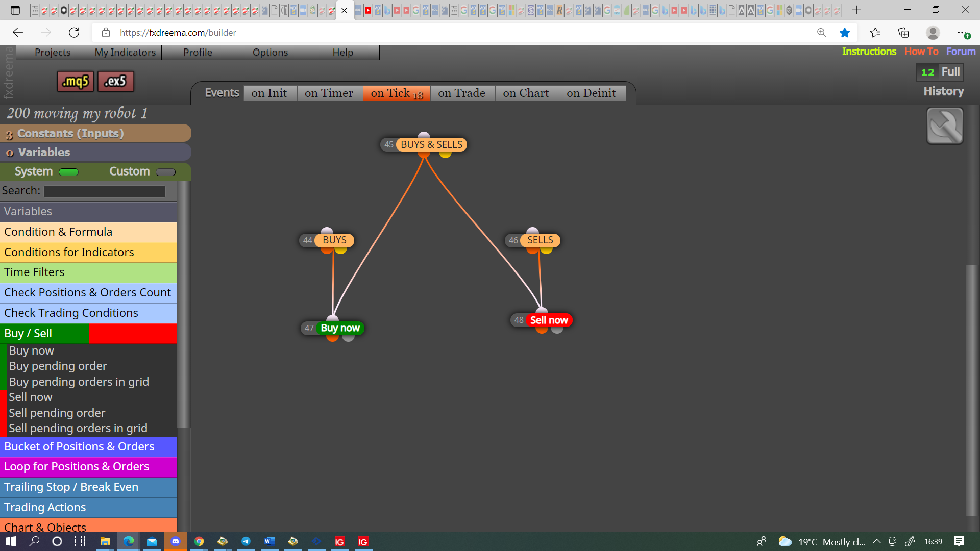Image resolution: width=980 pixels, height=551 pixels.
Task: Expand Conditions for Indicators category
Action: click(88, 252)
